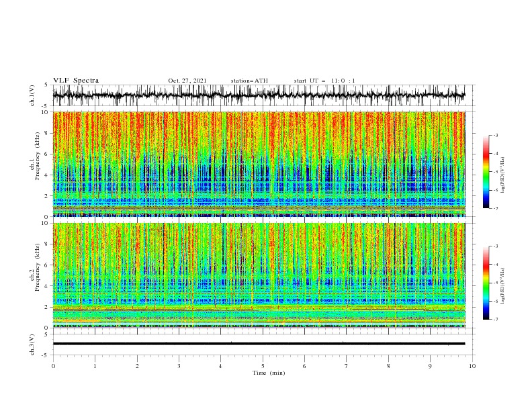This screenshot has height=411, width=532.
Task: Click the lower PSD color scale bar
Action: coord(486,283)
